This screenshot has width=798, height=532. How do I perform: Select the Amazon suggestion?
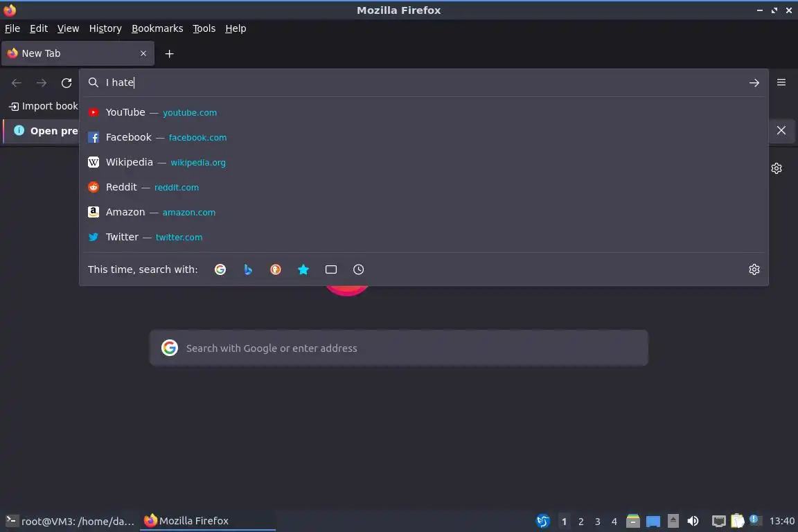point(423,212)
